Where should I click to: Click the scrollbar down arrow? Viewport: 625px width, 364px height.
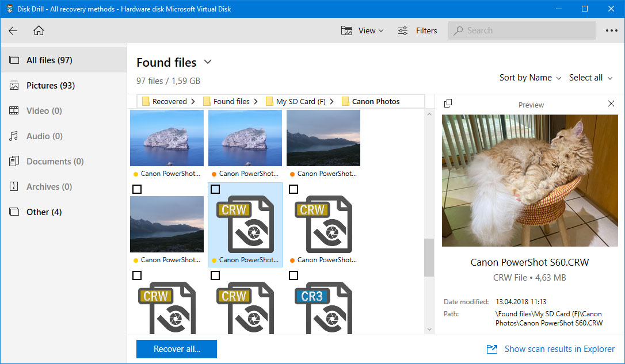429,329
